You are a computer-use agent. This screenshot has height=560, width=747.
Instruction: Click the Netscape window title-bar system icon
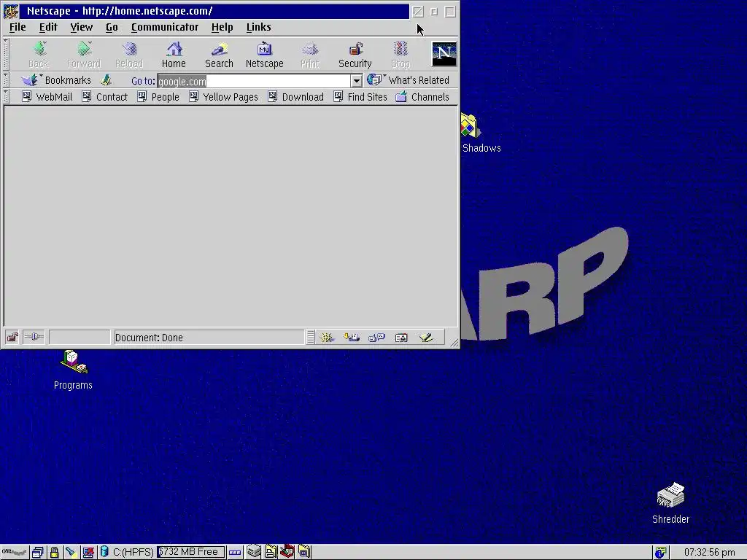[10, 11]
